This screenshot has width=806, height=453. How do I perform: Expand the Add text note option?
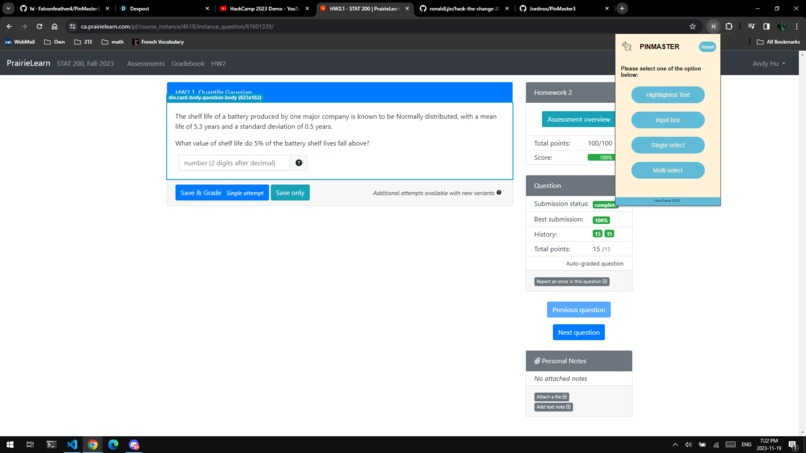click(x=553, y=407)
